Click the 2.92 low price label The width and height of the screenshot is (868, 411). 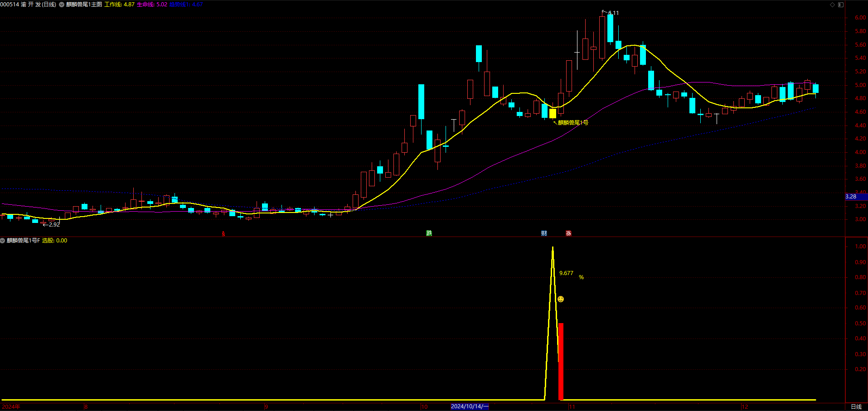coord(54,225)
